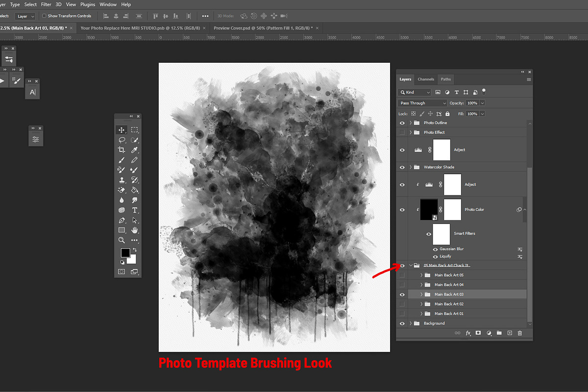Select the Horizontal Type tool
This screenshot has height=392, width=588.
tap(134, 210)
